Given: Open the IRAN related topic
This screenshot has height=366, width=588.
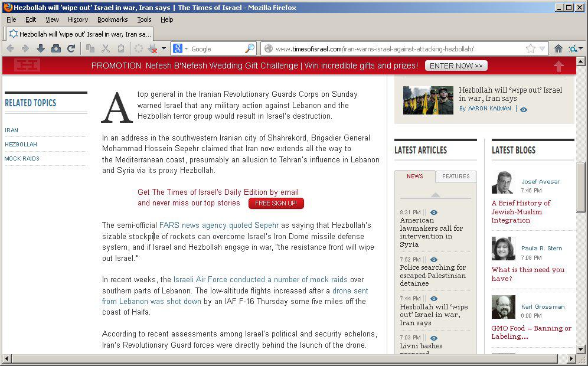Looking at the screenshot, I should coord(11,130).
